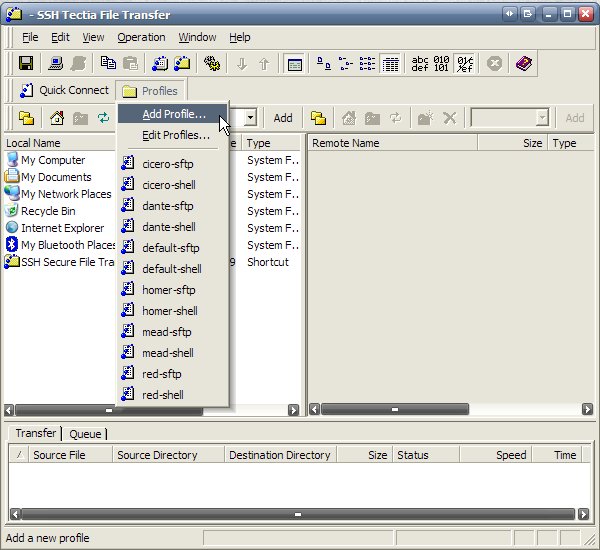The width and height of the screenshot is (600, 550).
Task: Click the Connect computer icon in toolbar
Action: pyautogui.click(x=55, y=63)
